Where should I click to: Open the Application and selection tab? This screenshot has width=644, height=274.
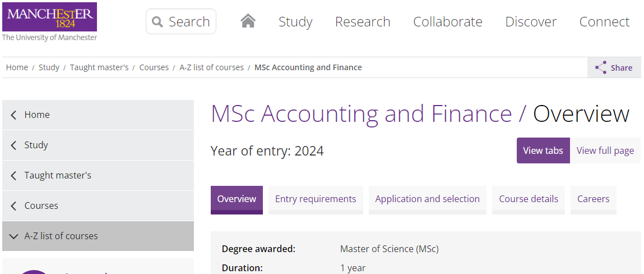click(427, 200)
